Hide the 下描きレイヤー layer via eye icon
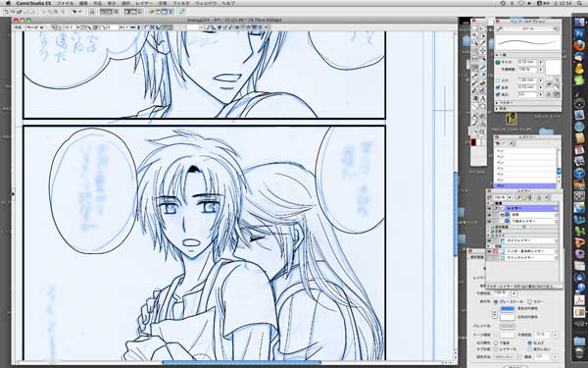 pyautogui.click(x=489, y=222)
